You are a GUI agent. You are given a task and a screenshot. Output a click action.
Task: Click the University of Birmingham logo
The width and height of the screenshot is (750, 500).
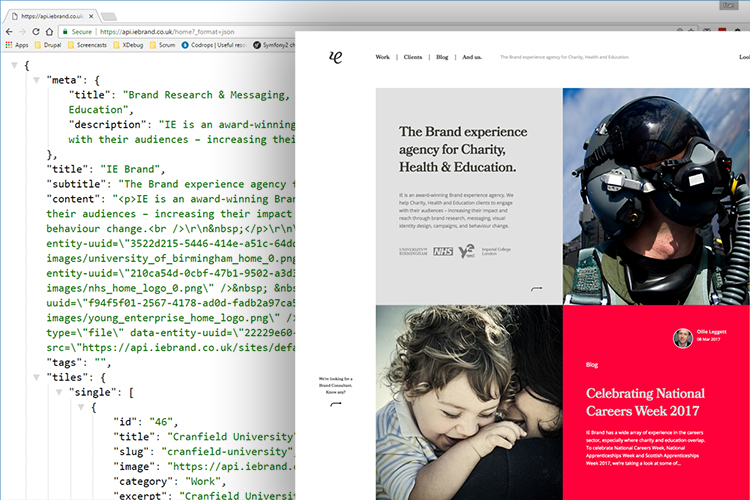(413, 252)
